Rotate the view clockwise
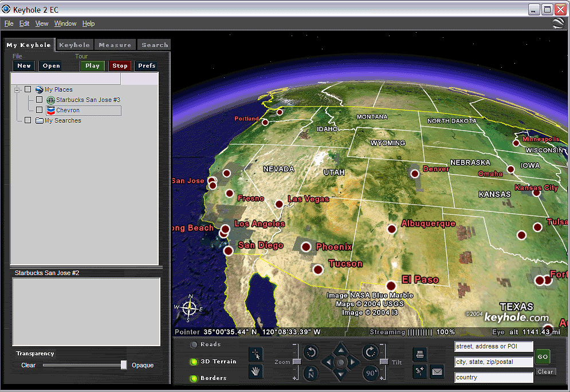Viewport: 570px width, 392px height. click(x=371, y=352)
